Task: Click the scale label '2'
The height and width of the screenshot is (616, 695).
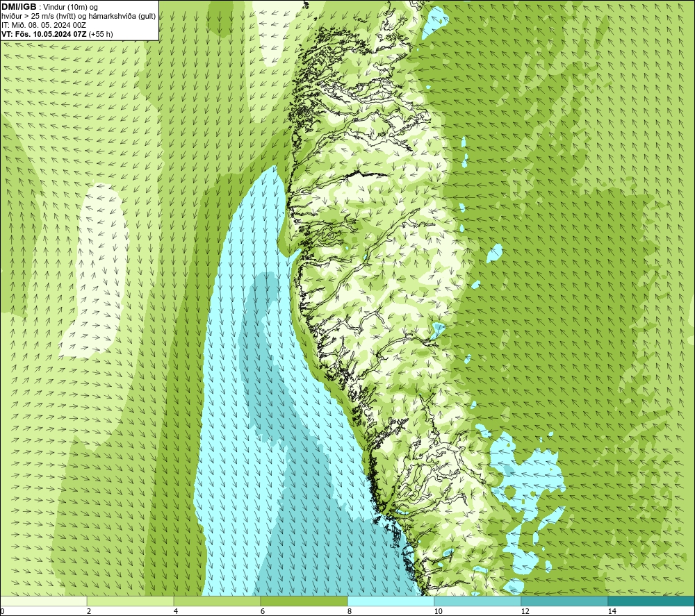Action: pos(89,611)
